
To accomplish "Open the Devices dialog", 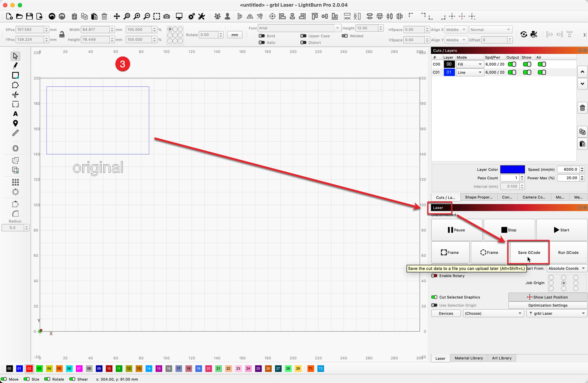I will [446, 313].
